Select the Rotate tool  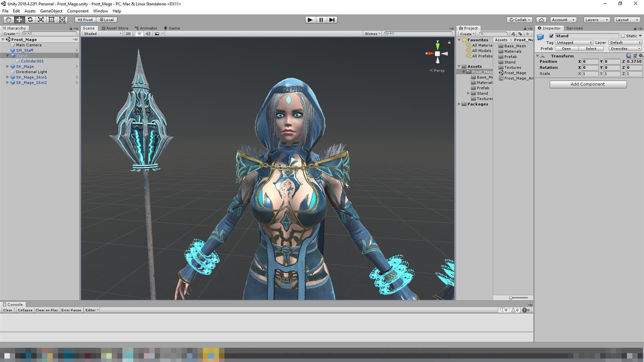click(30, 20)
